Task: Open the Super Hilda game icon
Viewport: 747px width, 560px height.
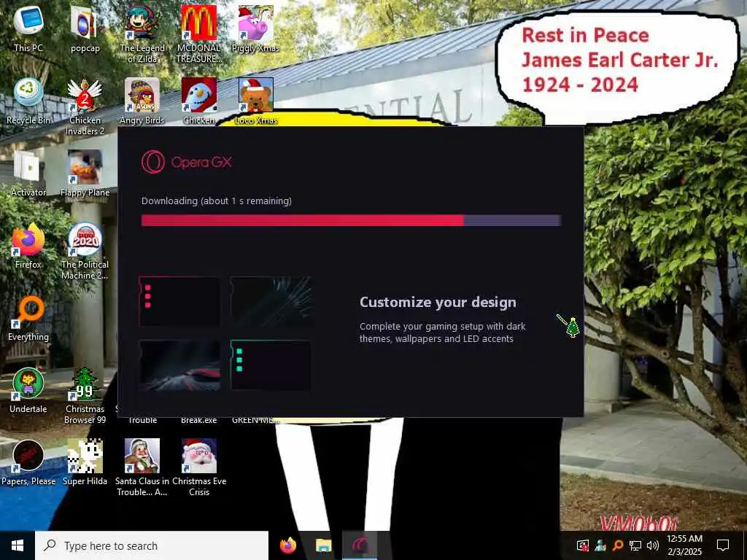Action: pyautogui.click(x=85, y=462)
